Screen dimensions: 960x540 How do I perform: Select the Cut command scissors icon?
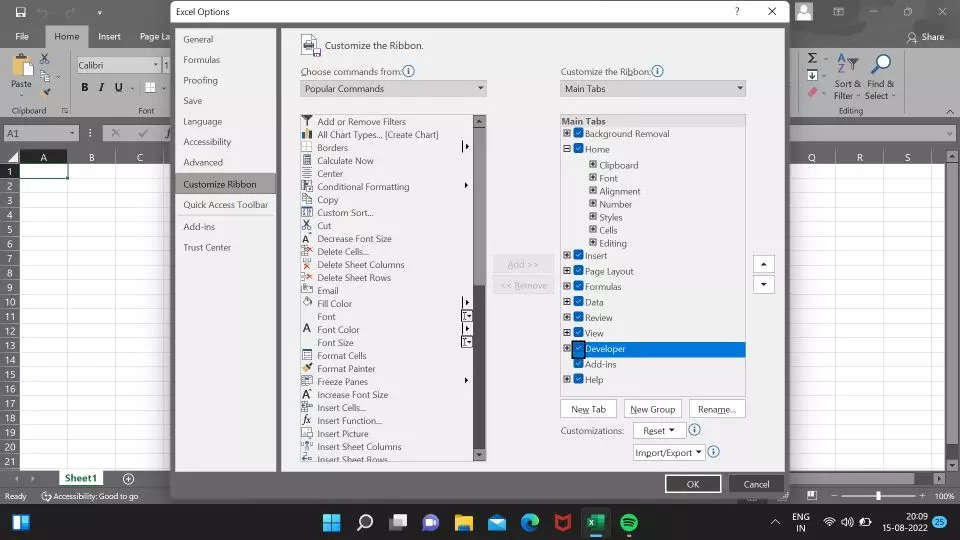coord(307,225)
